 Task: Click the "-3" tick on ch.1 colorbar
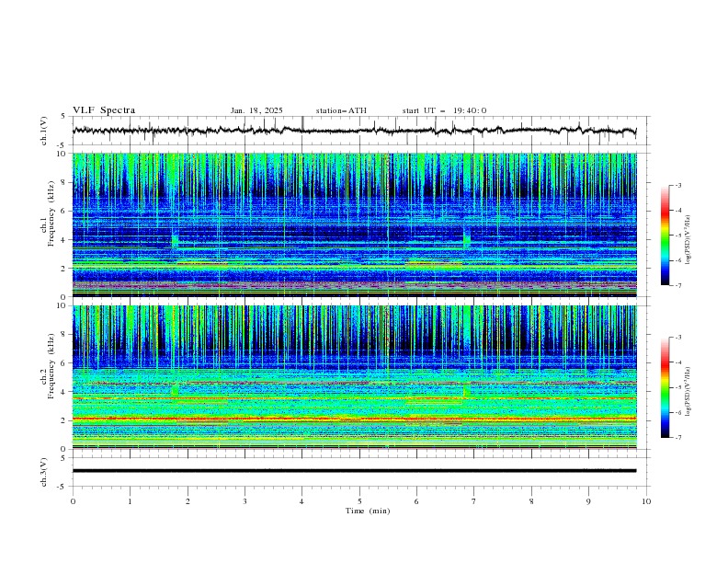[x=677, y=185]
